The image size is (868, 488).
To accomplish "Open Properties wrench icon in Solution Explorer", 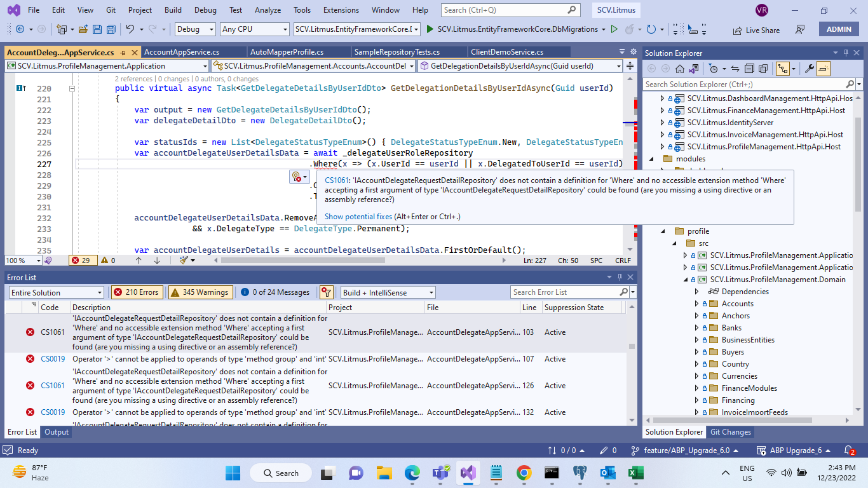I will tap(809, 69).
